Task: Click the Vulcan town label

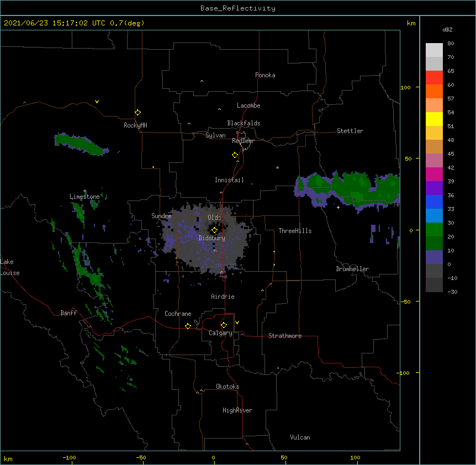Action: [x=300, y=437]
